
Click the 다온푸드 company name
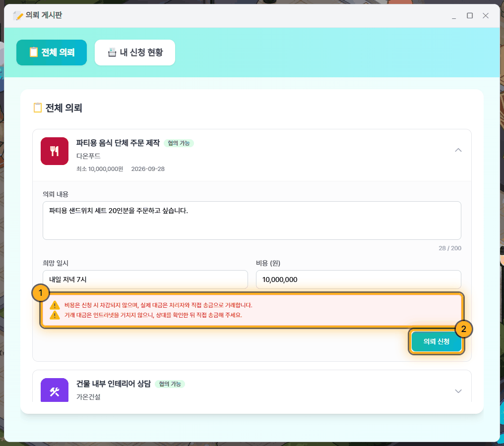(x=88, y=156)
